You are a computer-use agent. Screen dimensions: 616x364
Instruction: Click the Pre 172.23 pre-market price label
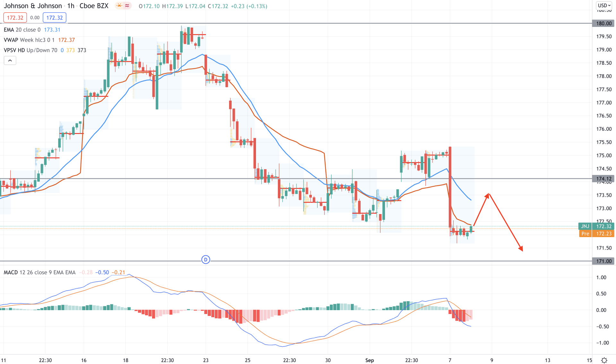[x=596, y=234]
